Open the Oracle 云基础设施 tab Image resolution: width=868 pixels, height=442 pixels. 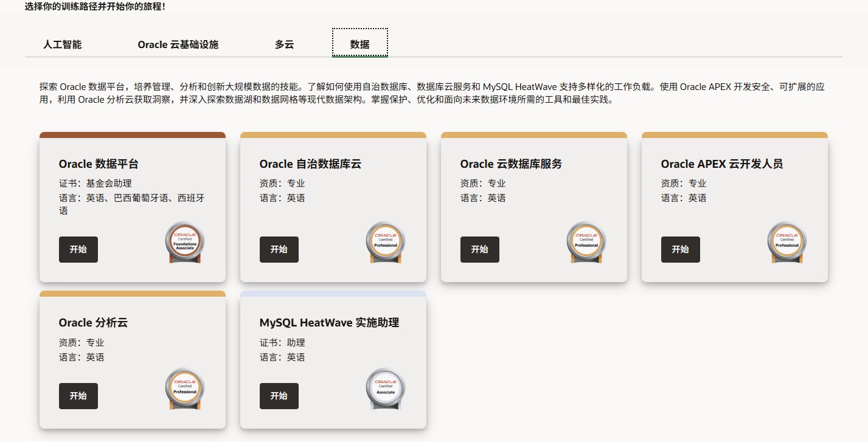tap(178, 44)
